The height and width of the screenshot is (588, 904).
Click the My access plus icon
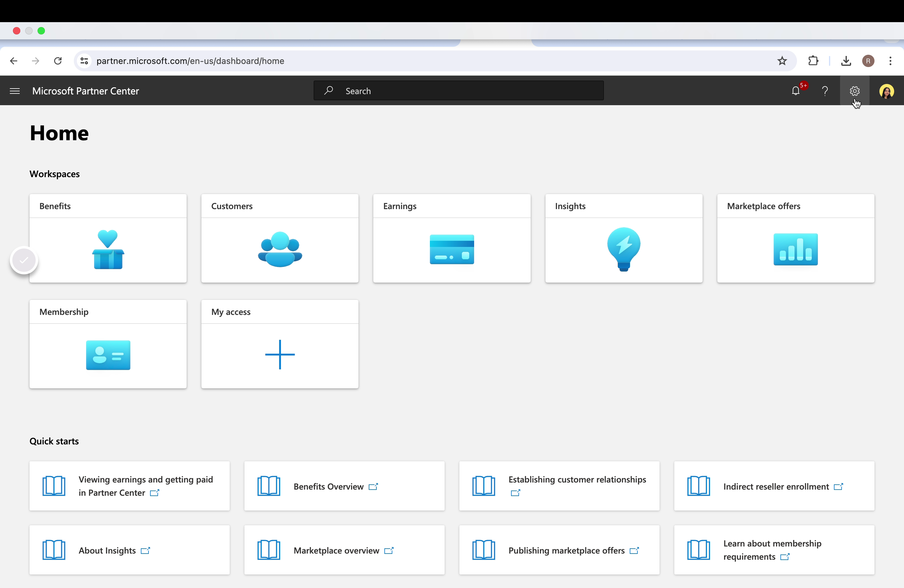[280, 354]
